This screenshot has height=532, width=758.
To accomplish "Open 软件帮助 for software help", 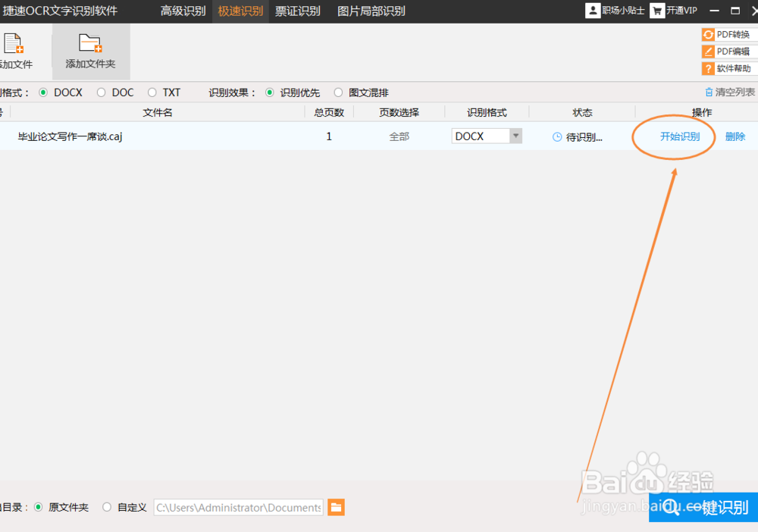I will click(730, 69).
